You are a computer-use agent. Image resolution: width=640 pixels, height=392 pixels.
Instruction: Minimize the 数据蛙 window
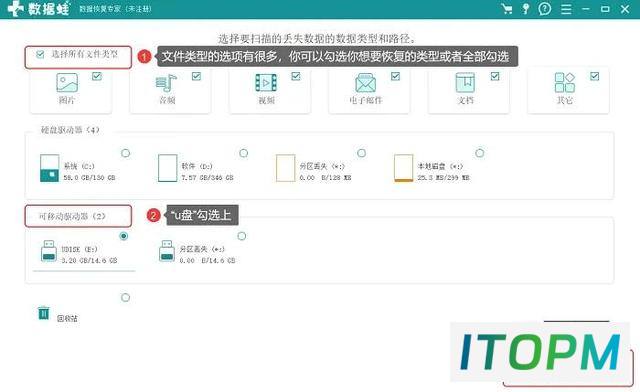[x=586, y=9]
